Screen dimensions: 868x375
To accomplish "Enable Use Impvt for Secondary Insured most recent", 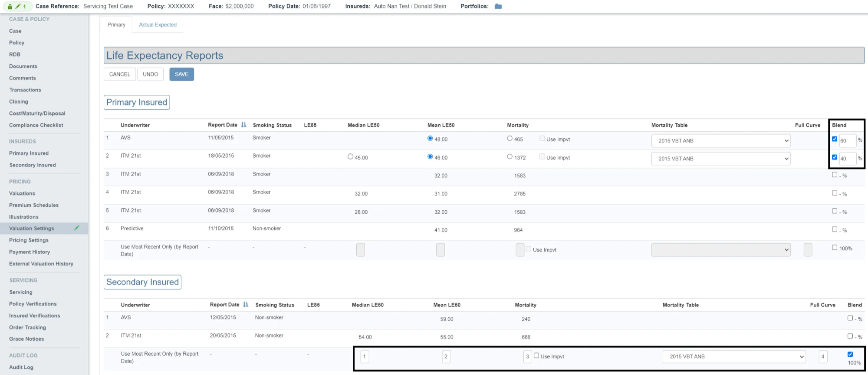I will (x=536, y=355).
